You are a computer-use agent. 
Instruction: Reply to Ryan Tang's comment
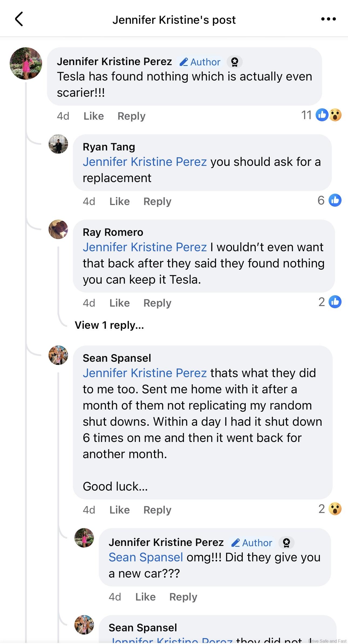click(x=157, y=202)
